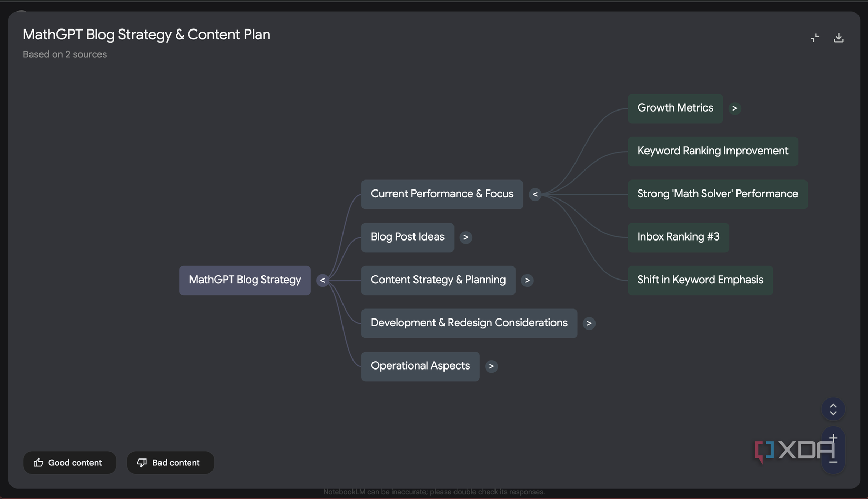Select the MathGPT Blog Strategy root node
The width and height of the screenshot is (868, 499).
point(245,281)
